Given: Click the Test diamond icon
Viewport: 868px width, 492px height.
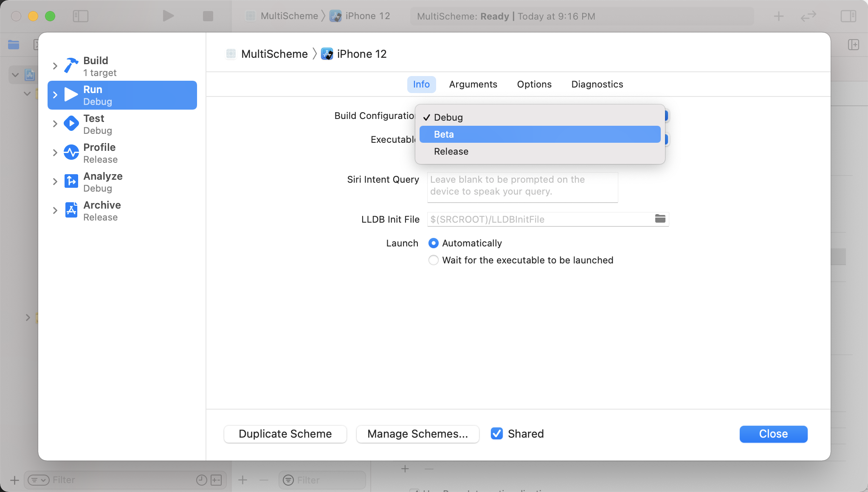Looking at the screenshot, I should pyautogui.click(x=71, y=124).
